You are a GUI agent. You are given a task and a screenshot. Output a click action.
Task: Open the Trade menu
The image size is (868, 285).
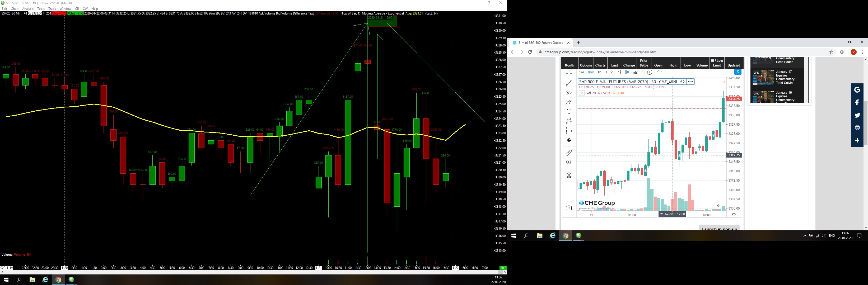[52, 8]
